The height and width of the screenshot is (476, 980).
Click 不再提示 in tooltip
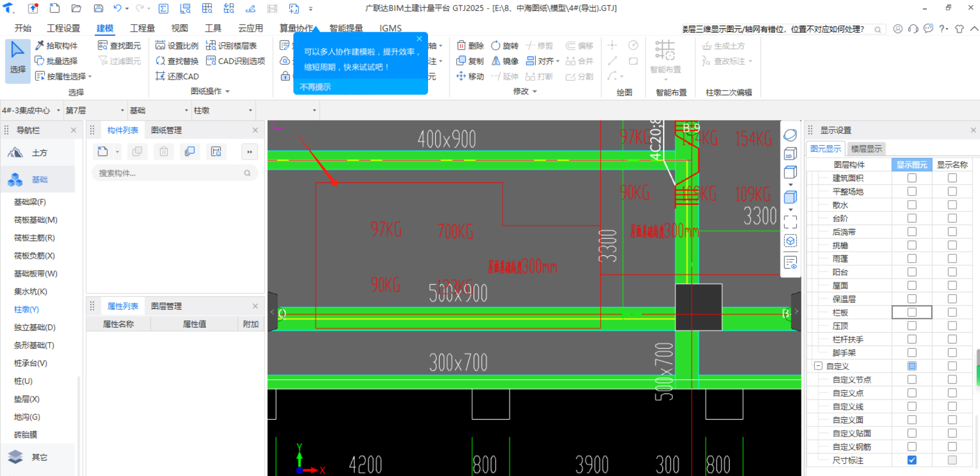tap(315, 87)
